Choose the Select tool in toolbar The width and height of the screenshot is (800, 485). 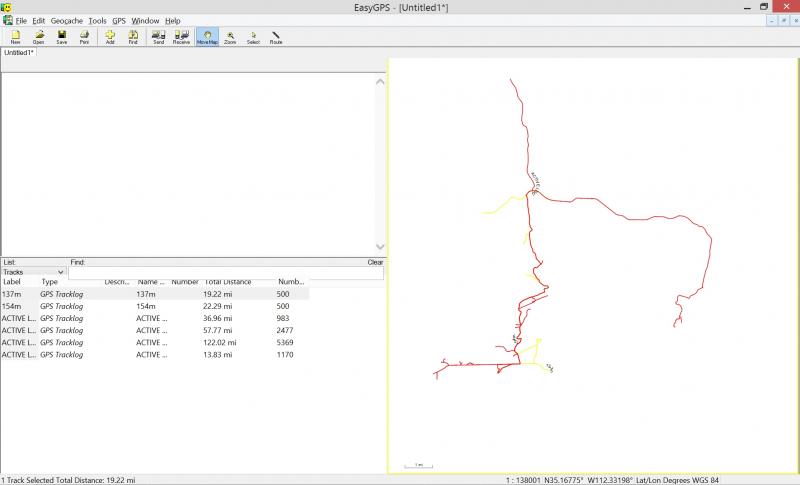click(254, 37)
